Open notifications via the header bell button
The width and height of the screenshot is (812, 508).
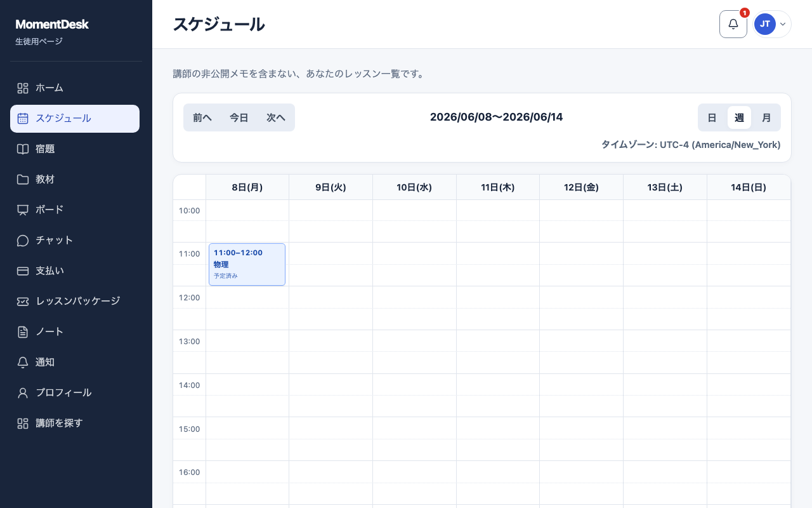[733, 24]
